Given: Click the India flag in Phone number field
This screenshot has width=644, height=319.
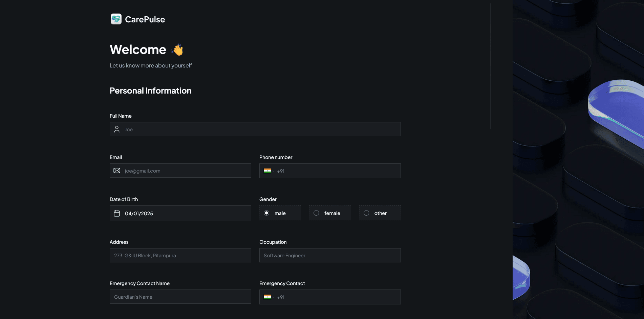Looking at the screenshot, I should pyautogui.click(x=267, y=171).
